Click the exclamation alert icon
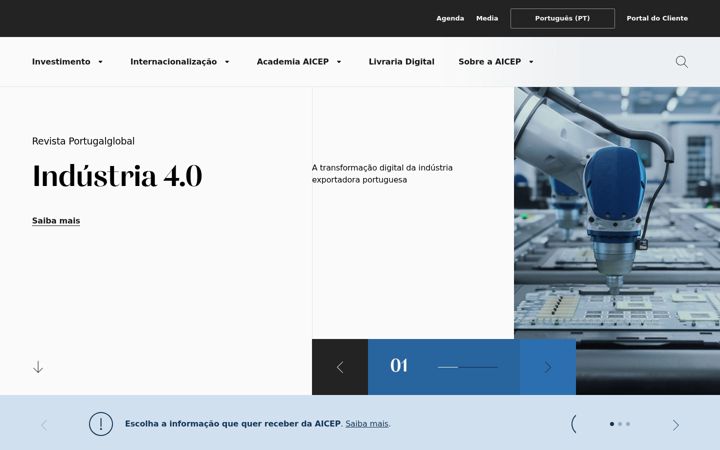 tap(101, 423)
